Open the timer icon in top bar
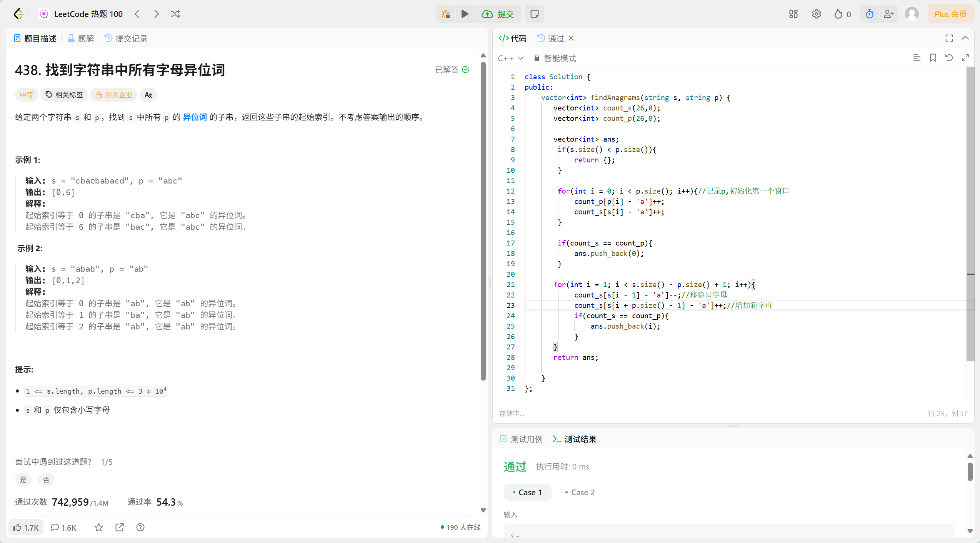Image resolution: width=980 pixels, height=543 pixels. [869, 14]
